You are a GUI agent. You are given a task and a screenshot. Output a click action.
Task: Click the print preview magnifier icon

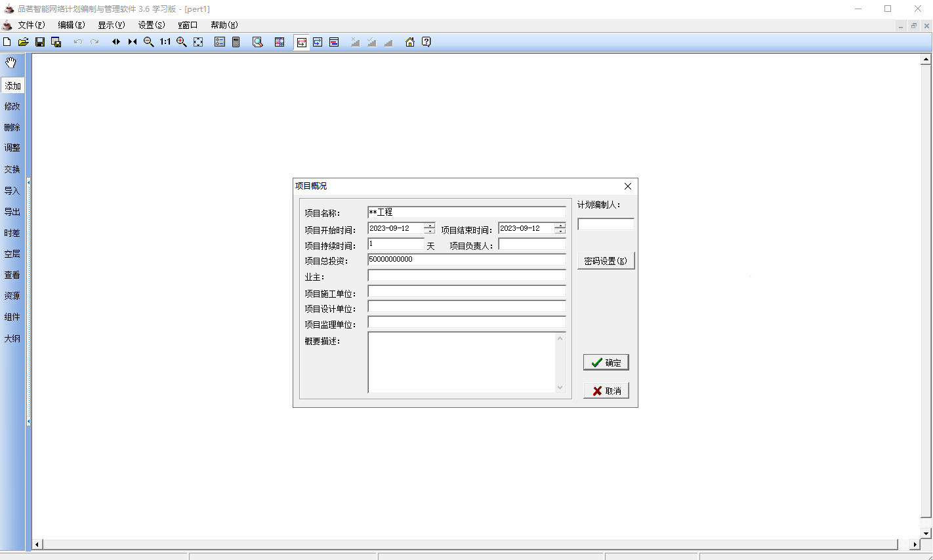pyautogui.click(x=258, y=42)
